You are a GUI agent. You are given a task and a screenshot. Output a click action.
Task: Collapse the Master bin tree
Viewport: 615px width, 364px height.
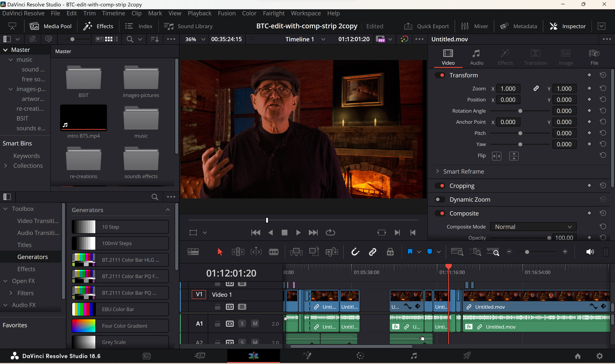pos(5,50)
